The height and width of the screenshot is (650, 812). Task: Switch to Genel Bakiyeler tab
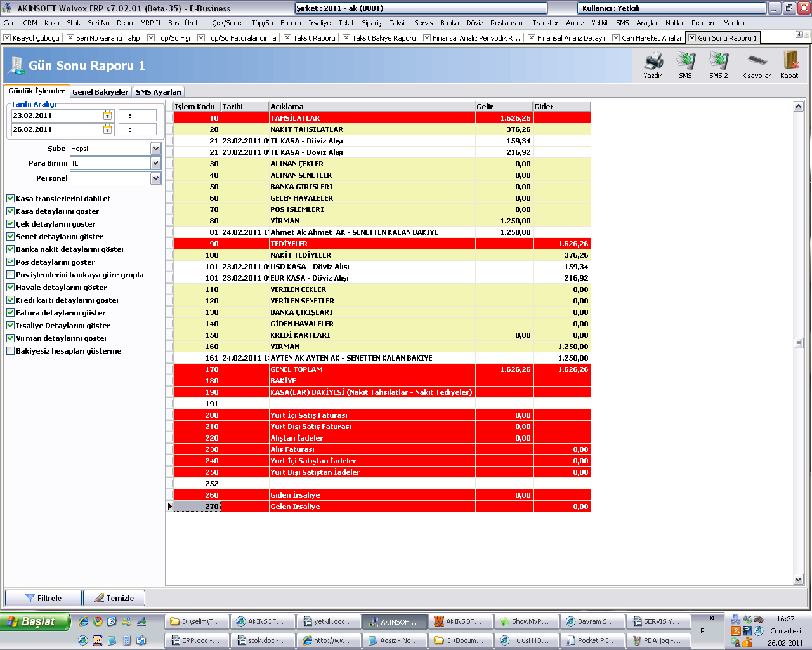tap(100, 92)
